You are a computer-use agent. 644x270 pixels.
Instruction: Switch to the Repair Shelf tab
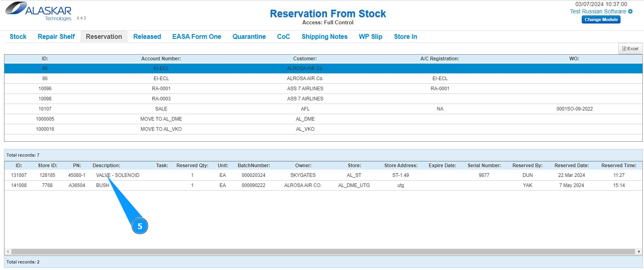(x=56, y=36)
